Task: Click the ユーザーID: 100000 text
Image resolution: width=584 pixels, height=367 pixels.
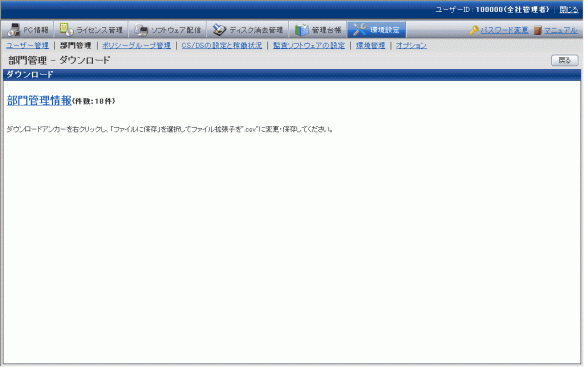Action: tap(492, 10)
